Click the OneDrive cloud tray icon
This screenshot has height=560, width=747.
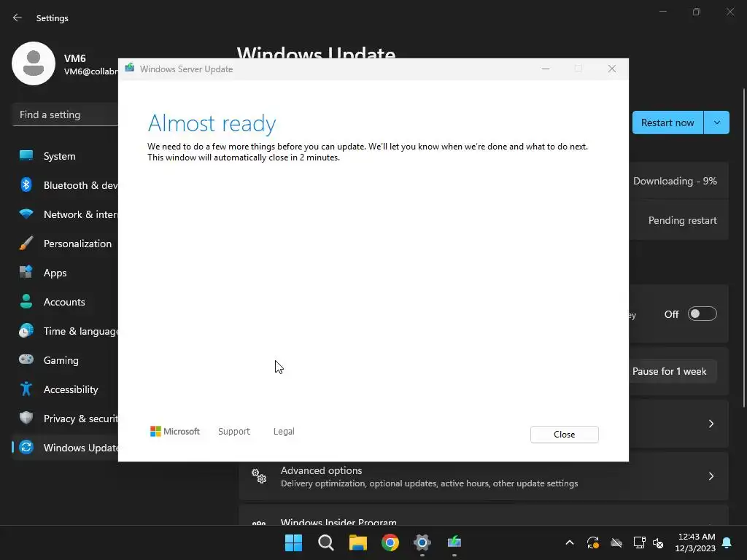click(616, 542)
